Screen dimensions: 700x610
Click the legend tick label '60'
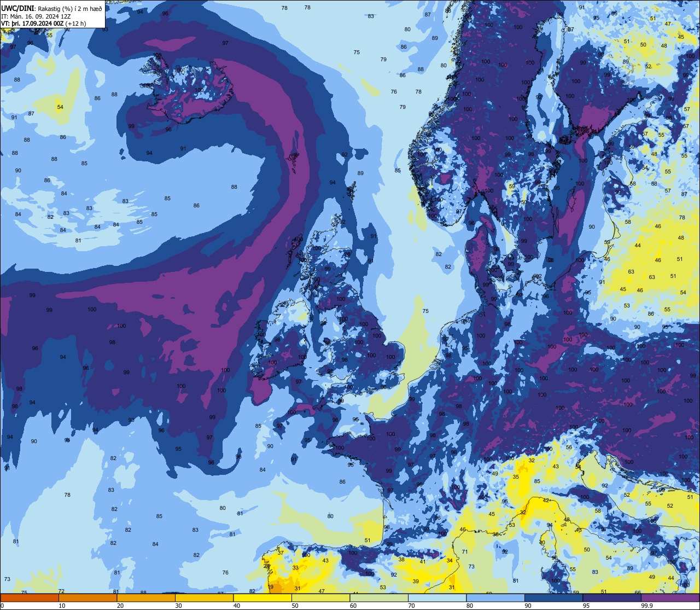coord(353,606)
